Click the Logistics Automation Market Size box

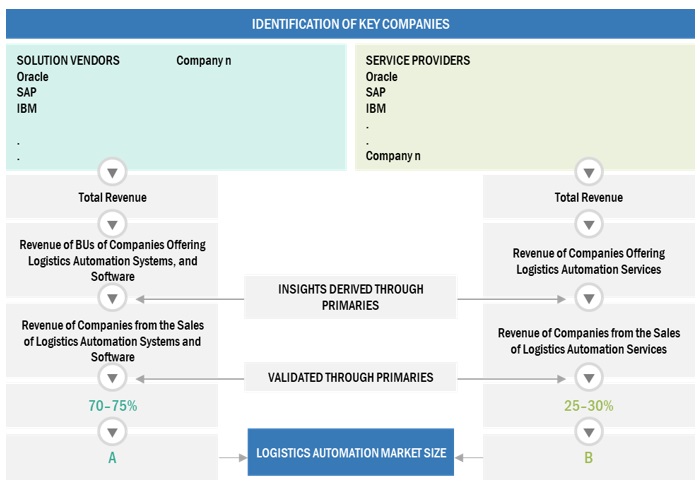pos(351,453)
